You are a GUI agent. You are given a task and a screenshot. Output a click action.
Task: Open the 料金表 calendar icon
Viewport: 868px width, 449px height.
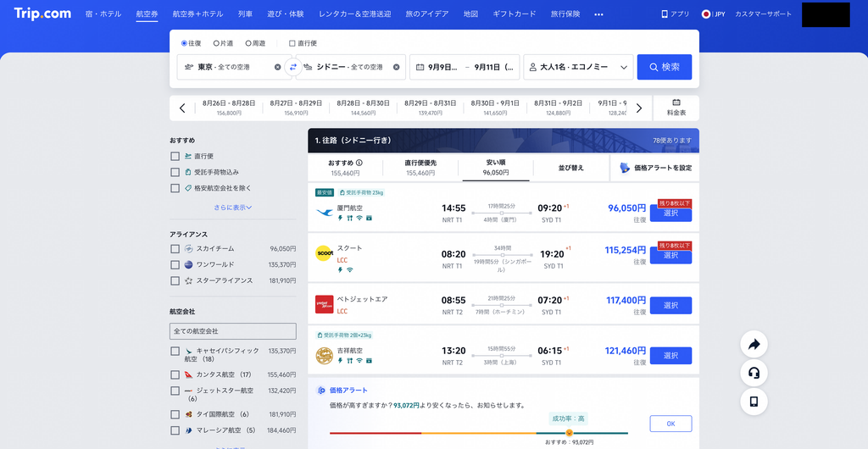coord(676,103)
